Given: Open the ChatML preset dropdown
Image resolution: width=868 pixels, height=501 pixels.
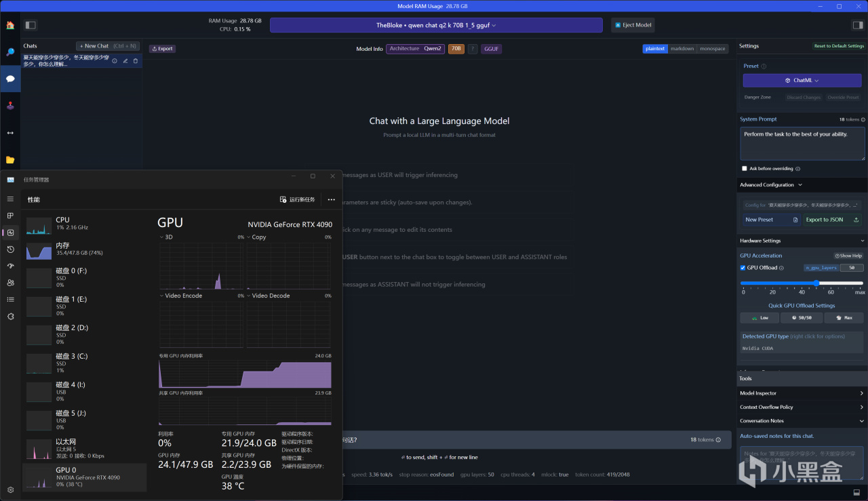Looking at the screenshot, I should tap(802, 80).
